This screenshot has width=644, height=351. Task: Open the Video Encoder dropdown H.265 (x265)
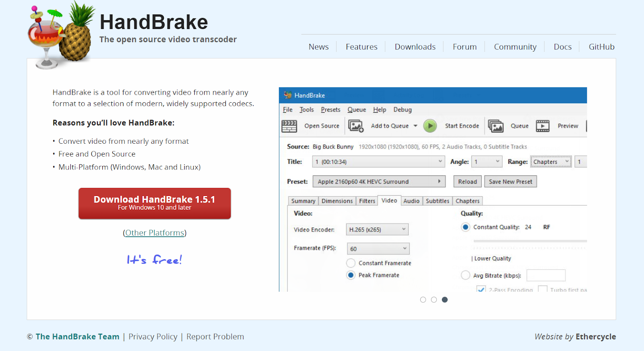tap(377, 229)
